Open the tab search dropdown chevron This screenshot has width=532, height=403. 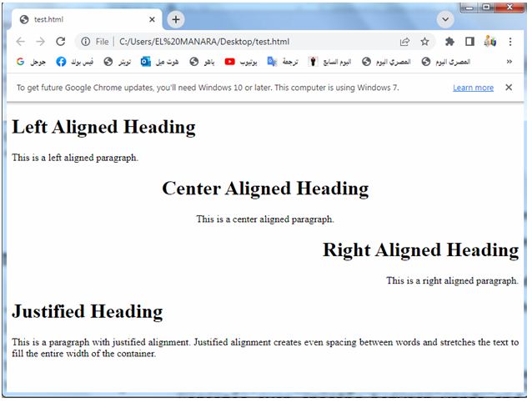[x=445, y=19]
